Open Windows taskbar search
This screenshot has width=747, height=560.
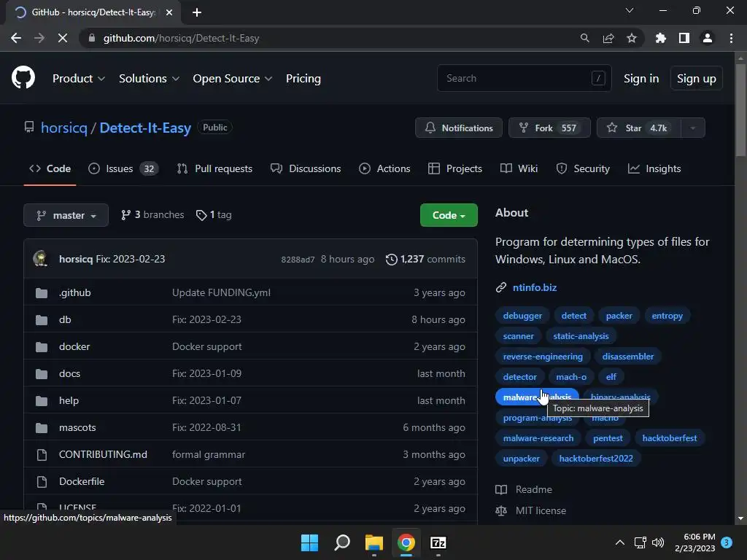[x=342, y=542]
